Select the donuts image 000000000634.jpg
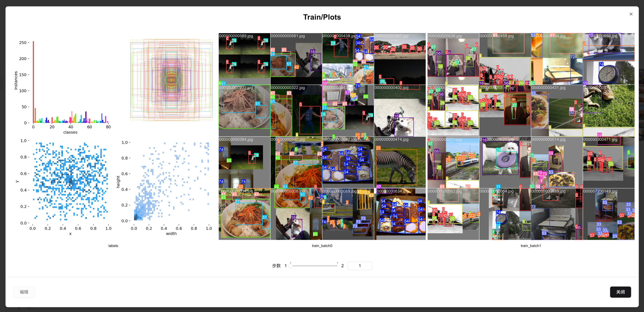The height and width of the screenshot is (312, 644). pos(399,215)
